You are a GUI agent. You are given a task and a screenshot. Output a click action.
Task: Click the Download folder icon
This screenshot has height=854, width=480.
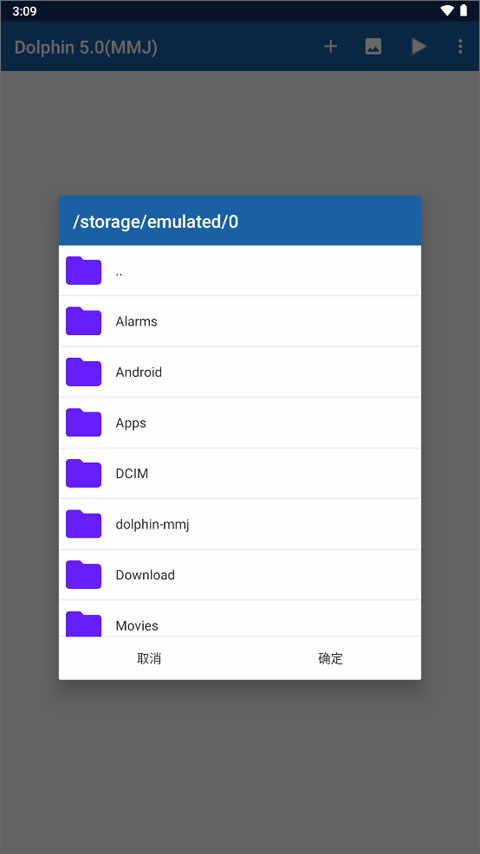pos(83,575)
